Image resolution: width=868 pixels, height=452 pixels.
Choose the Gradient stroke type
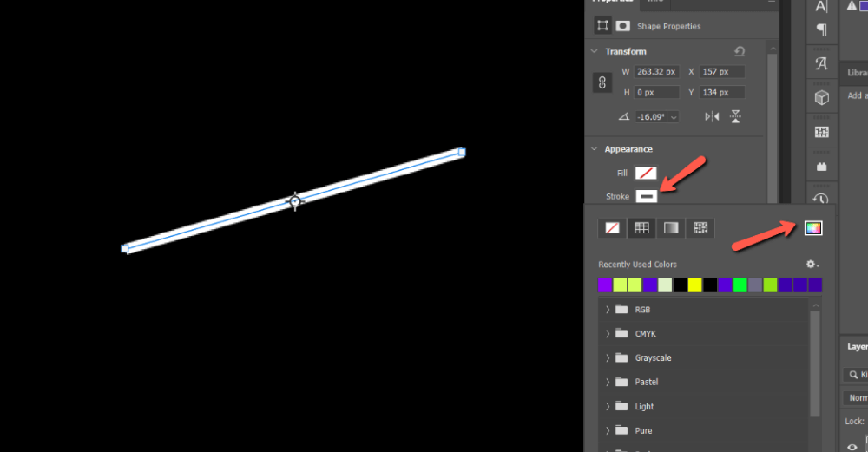click(671, 228)
